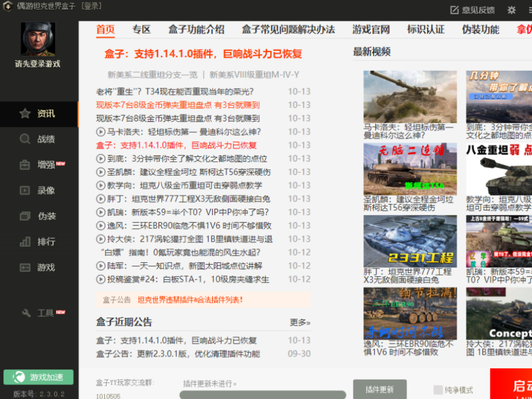This screenshot has height=399, width=532.
Task: Click the 游戏加速 green button
Action: 38,377
